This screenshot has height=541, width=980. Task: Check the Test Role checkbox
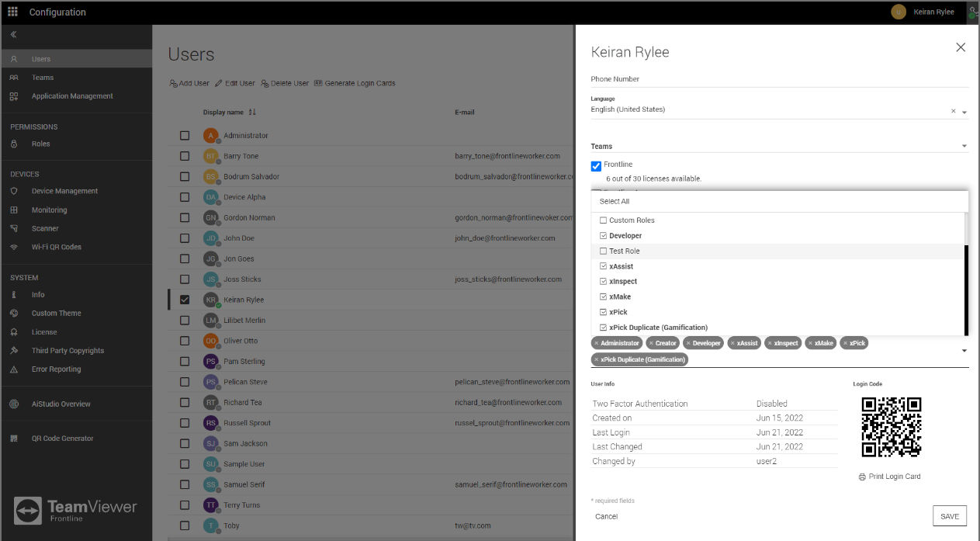[603, 251]
